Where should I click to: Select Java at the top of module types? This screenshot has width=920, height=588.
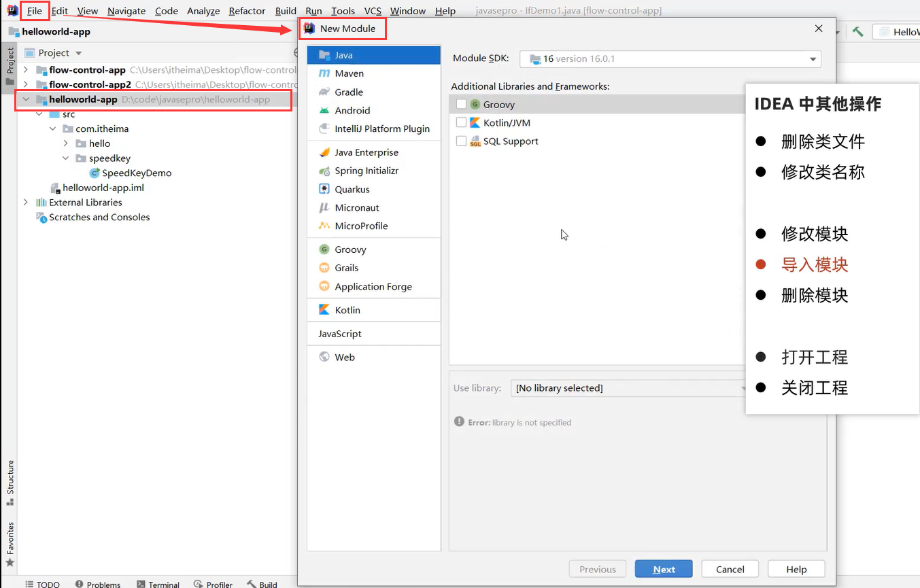click(x=373, y=55)
